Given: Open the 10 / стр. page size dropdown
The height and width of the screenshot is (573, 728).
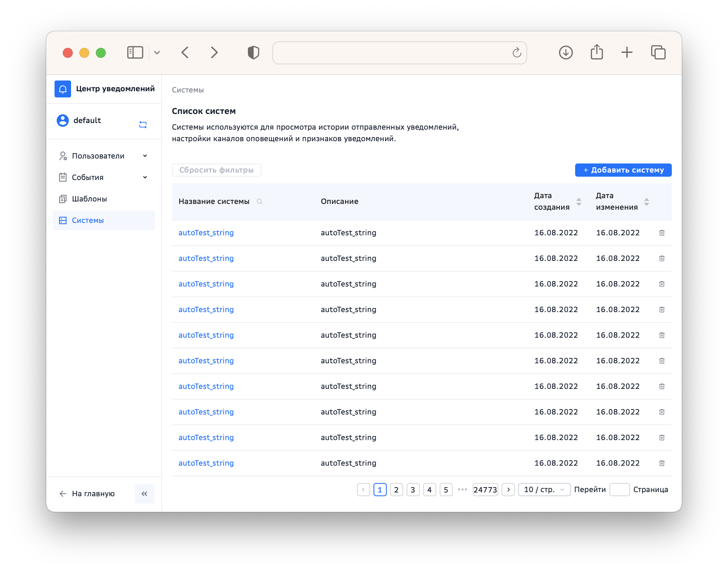Looking at the screenshot, I should 544,490.
